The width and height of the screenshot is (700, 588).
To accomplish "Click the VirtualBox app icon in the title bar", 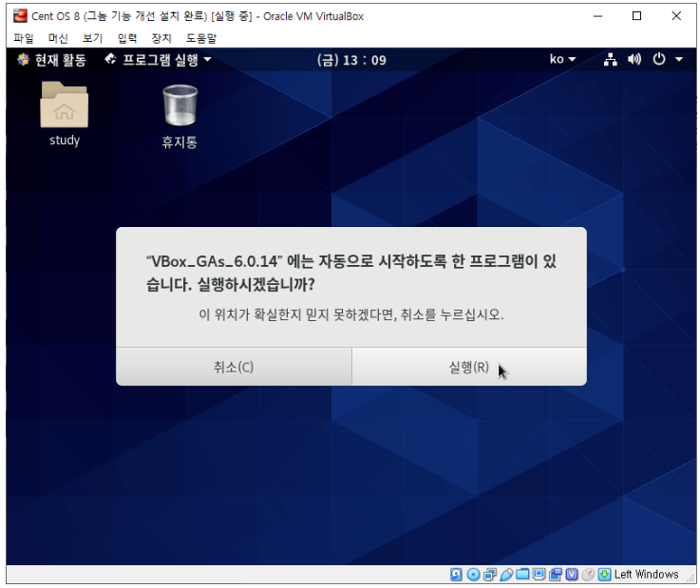I will [x=20, y=16].
